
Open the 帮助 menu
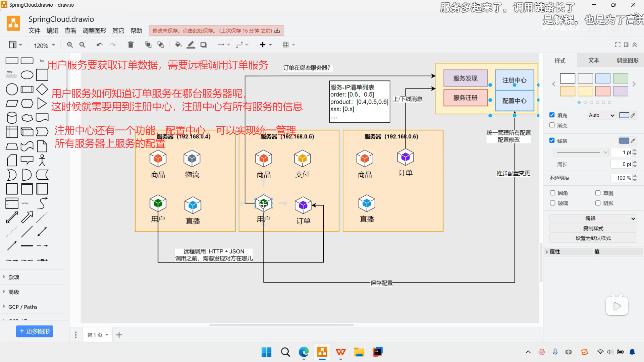click(136, 31)
